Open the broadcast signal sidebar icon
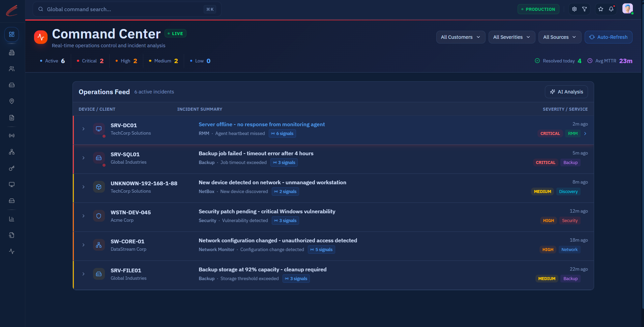Viewport: 644px width, 327px height. tap(12, 136)
